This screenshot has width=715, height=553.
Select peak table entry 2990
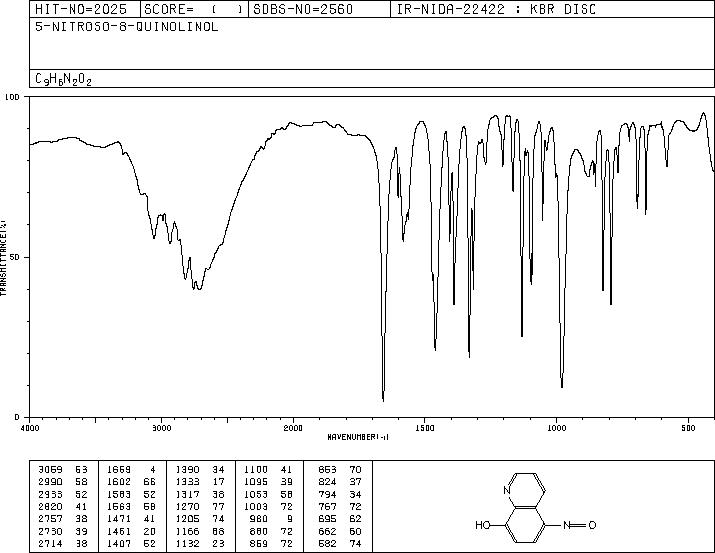[x=62, y=482]
